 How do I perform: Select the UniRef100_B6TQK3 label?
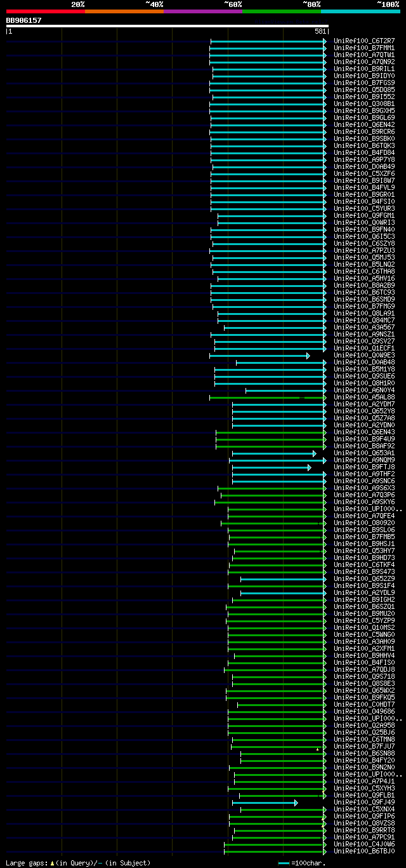(364, 145)
